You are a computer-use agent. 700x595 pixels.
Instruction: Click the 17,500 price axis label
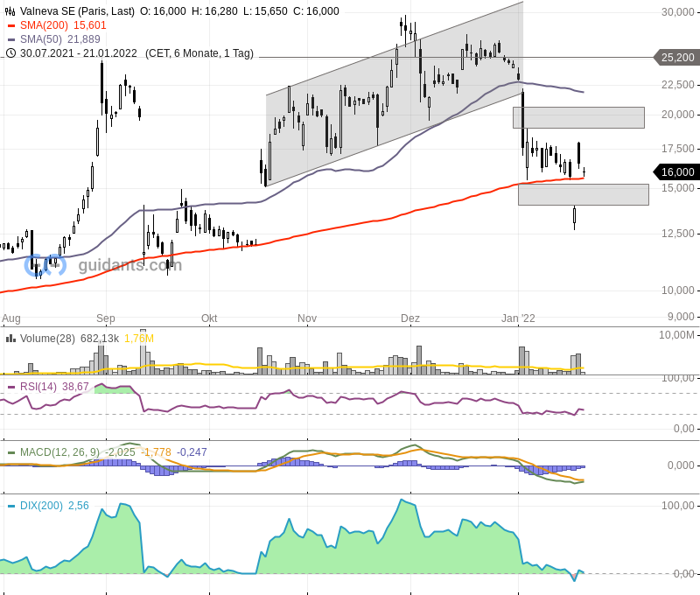coord(677,149)
